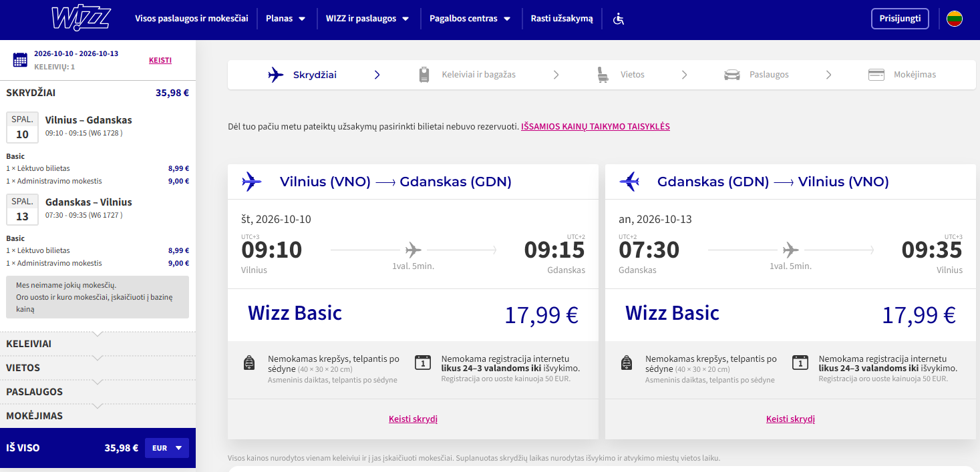The width and height of the screenshot is (980, 472).
Task: Open the accessibility wheelchair icon
Action: tap(618, 19)
